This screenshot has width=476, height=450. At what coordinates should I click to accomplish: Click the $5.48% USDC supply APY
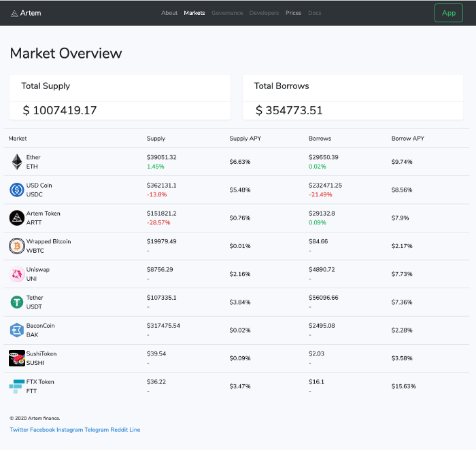tap(240, 190)
